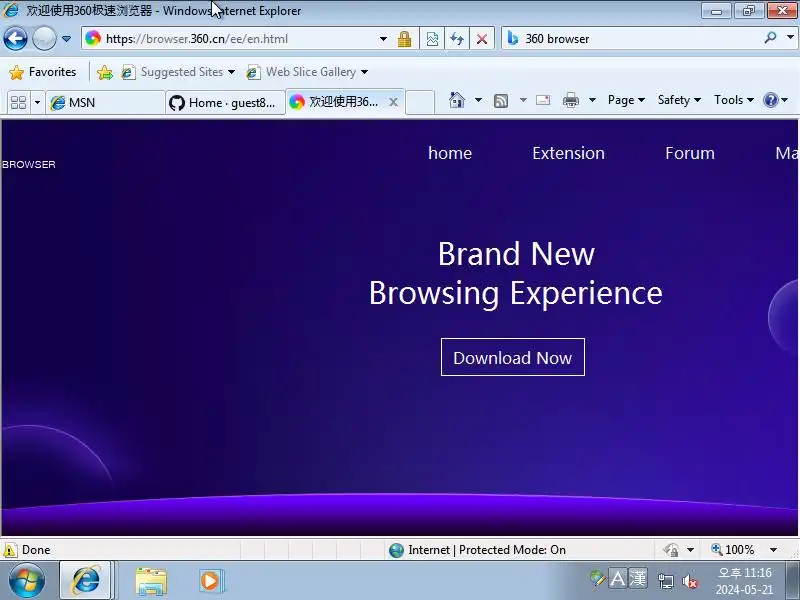Screen dimensions: 800x600
Task: Click the Quick Tabs grid icon
Action: coord(18,103)
